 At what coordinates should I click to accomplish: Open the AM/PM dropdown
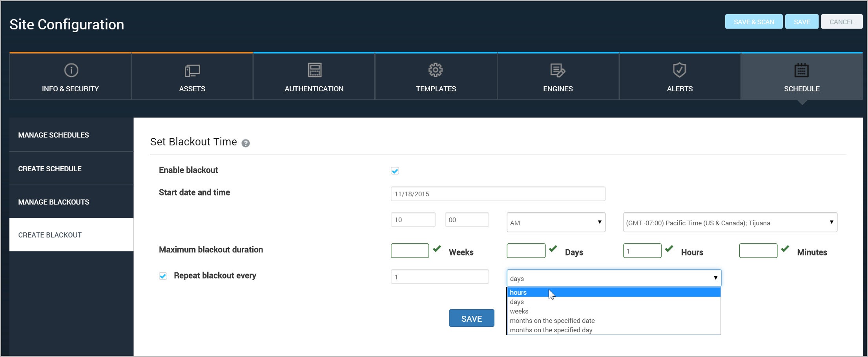556,223
